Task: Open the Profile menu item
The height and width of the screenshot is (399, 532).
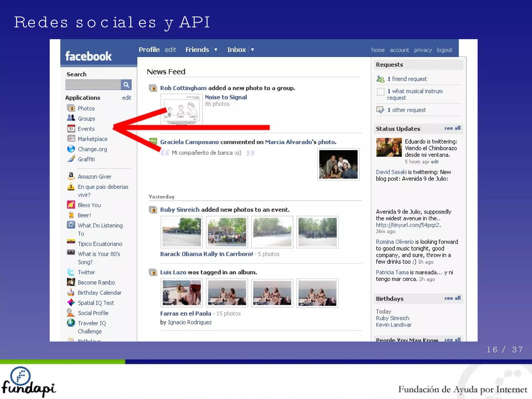Action: coord(149,50)
